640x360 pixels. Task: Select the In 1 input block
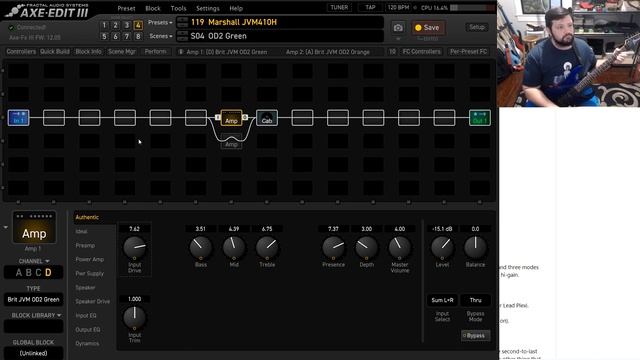[x=18, y=118]
